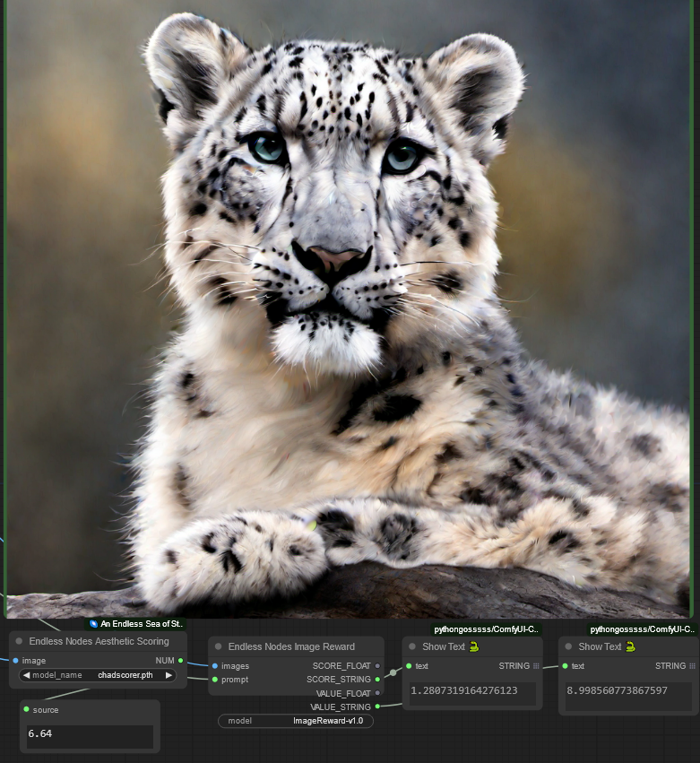The image size is (700, 763).
Task: Select next model_name with right arrow
Action: (x=169, y=675)
